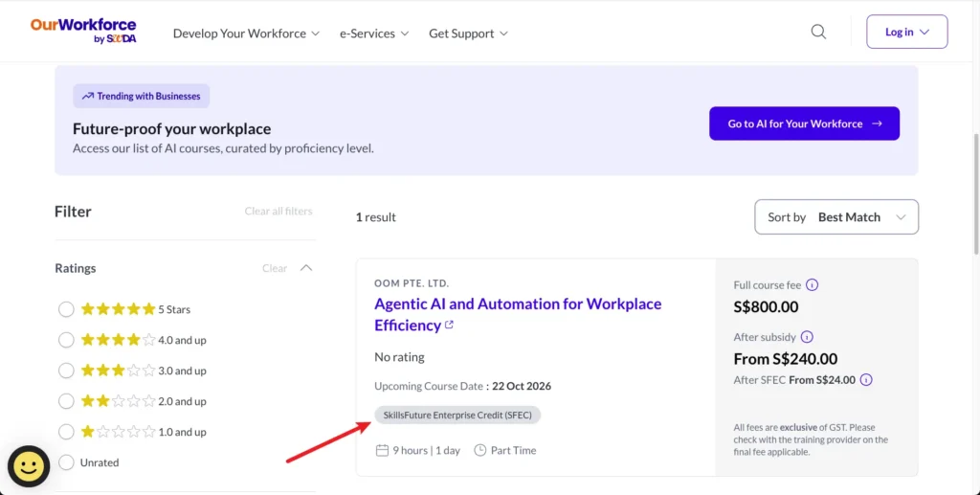Click the SkillsFuture Enterprise Credit (SFEC) tag

click(x=457, y=415)
